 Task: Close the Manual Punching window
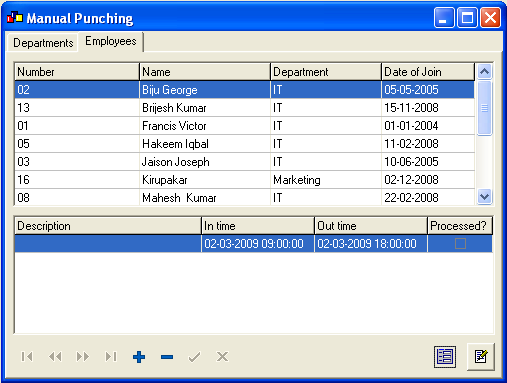(x=490, y=18)
